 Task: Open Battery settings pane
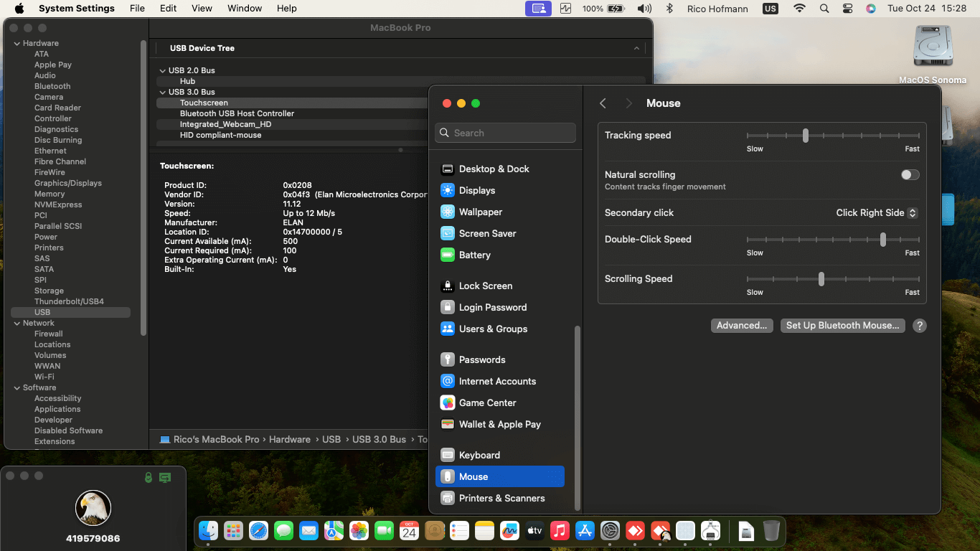click(474, 255)
